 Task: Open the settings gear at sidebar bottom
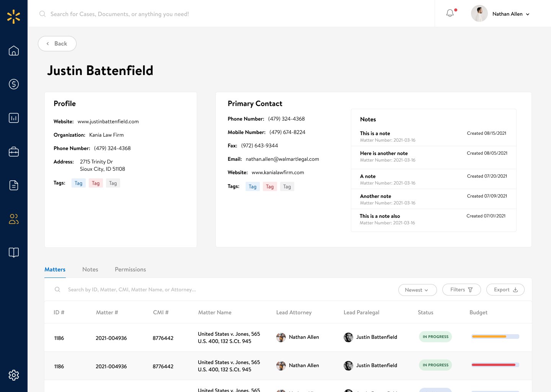click(14, 375)
